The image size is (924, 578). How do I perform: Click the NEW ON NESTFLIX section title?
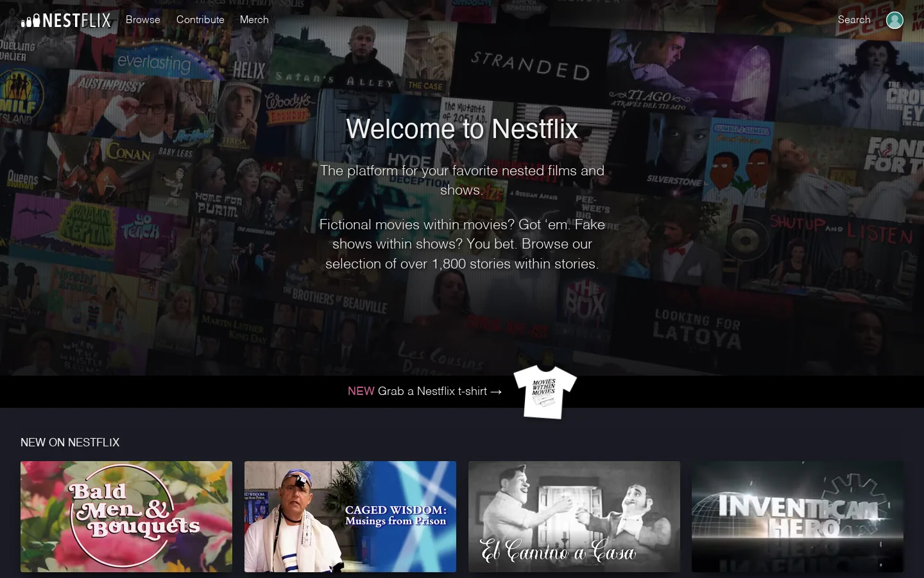coord(70,442)
